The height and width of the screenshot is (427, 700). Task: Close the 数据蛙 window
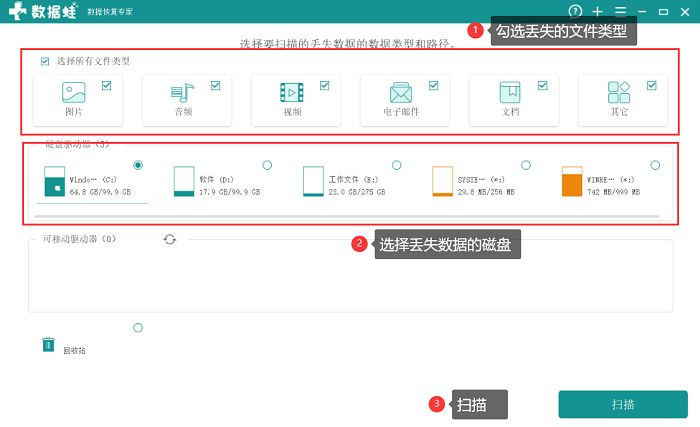(685, 12)
